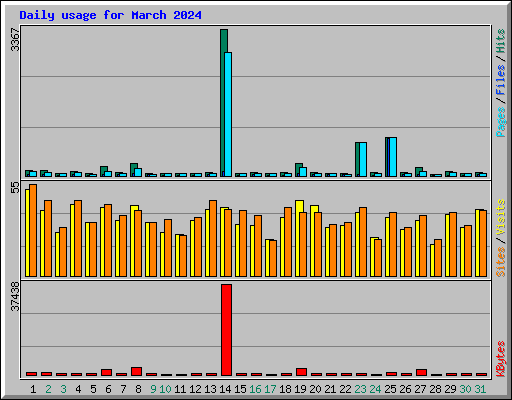Viewport: 512px width, 400px height.
Task: Click day 7 on the x-axis
Action: coord(123,389)
